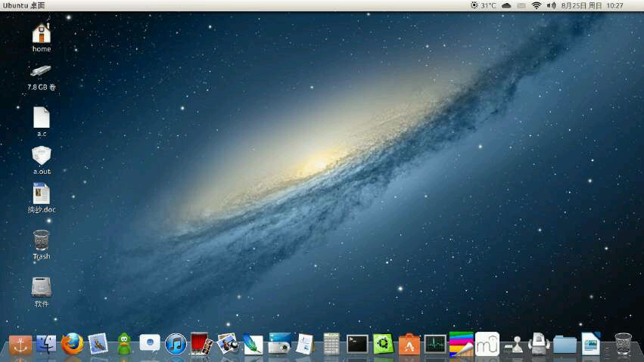644x362 pixels.
Task: Open the joystick input device icon
Action: click(x=513, y=345)
